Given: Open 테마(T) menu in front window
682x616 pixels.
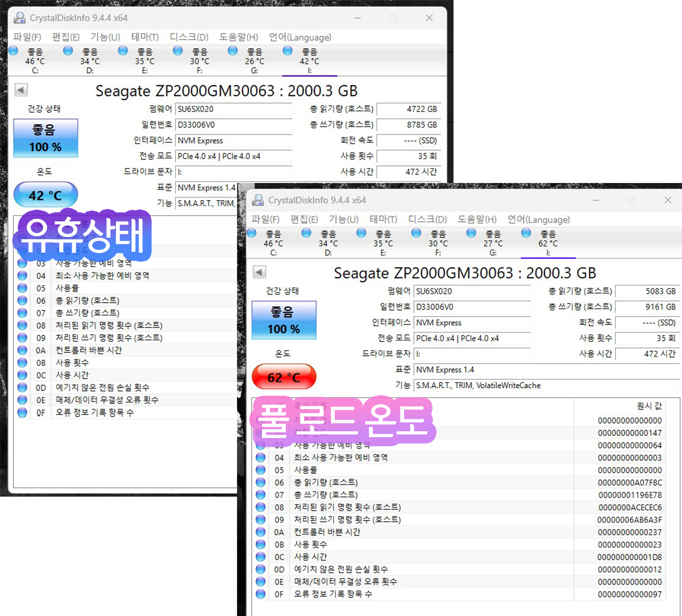Looking at the screenshot, I should click(x=383, y=219).
